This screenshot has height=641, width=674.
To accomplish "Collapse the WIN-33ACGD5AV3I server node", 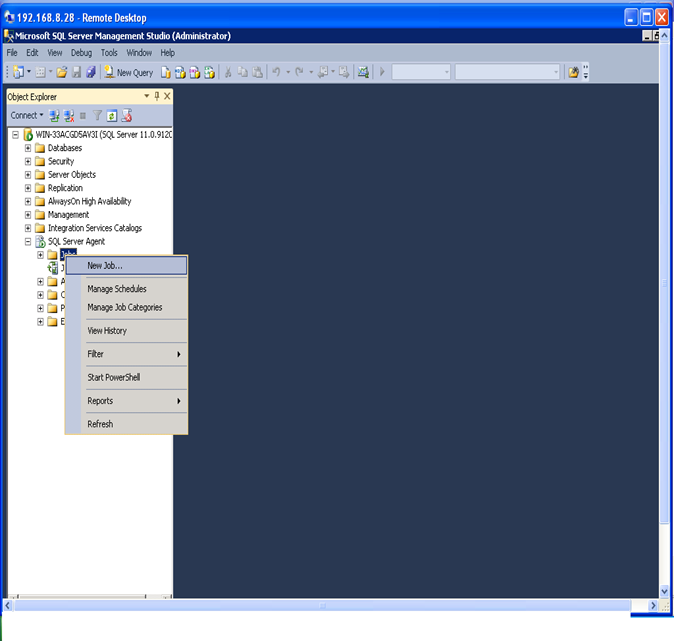I will coord(15,135).
